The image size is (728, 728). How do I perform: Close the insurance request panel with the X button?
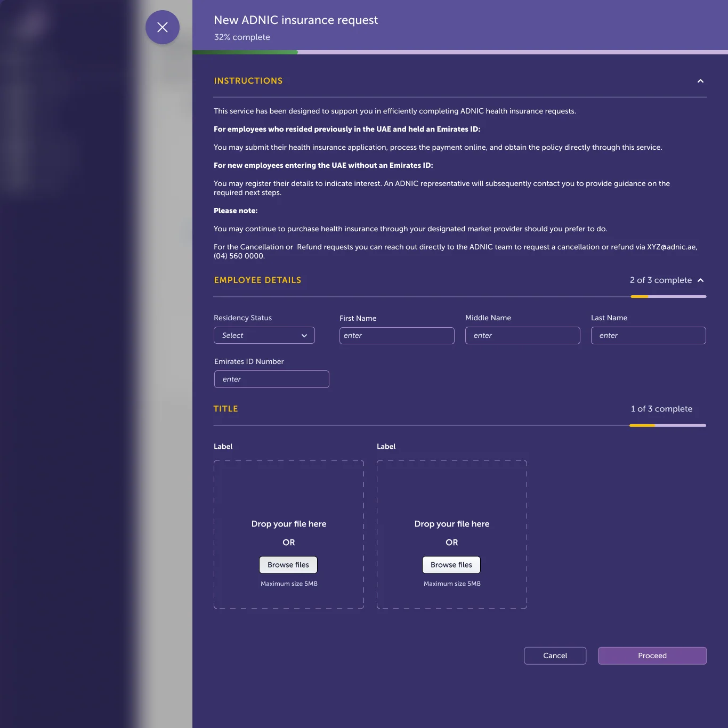pyautogui.click(x=163, y=27)
